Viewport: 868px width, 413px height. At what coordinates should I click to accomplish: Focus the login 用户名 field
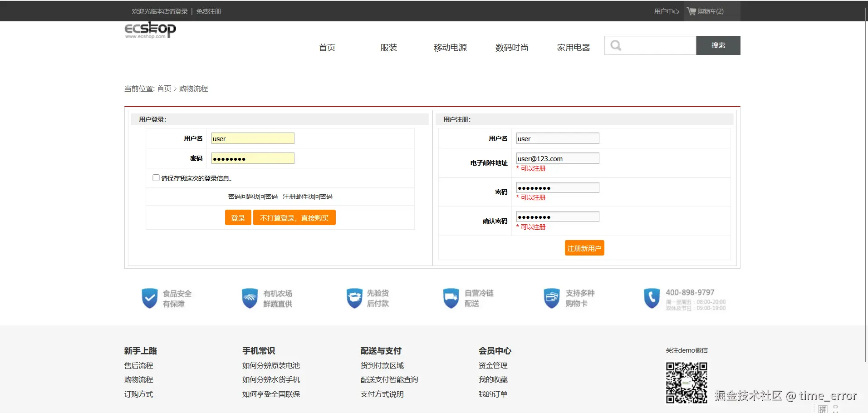tap(253, 138)
